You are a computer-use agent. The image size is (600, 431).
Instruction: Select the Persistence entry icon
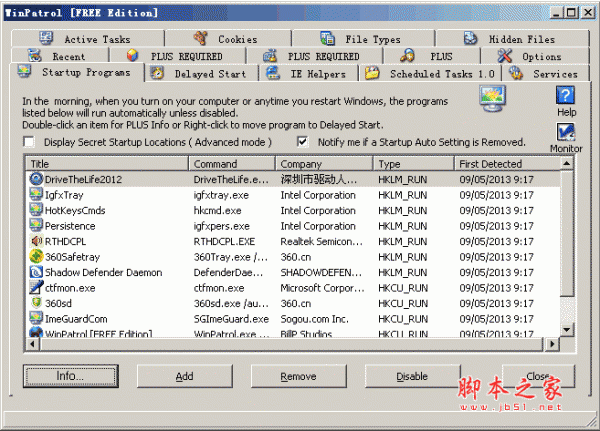36,225
